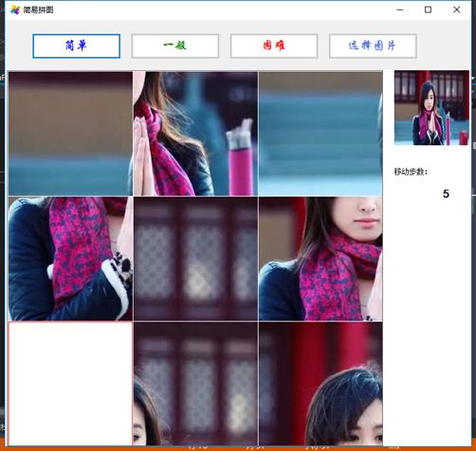This screenshot has width=476, height=451.
Task: Minimize the 简易拼图 window
Action: point(399,9)
